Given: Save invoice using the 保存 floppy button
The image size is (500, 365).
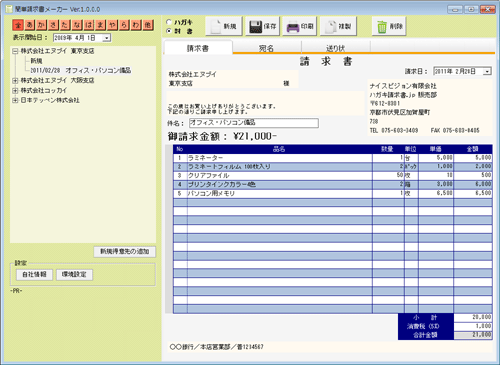Looking at the screenshot, I should coord(263,26).
